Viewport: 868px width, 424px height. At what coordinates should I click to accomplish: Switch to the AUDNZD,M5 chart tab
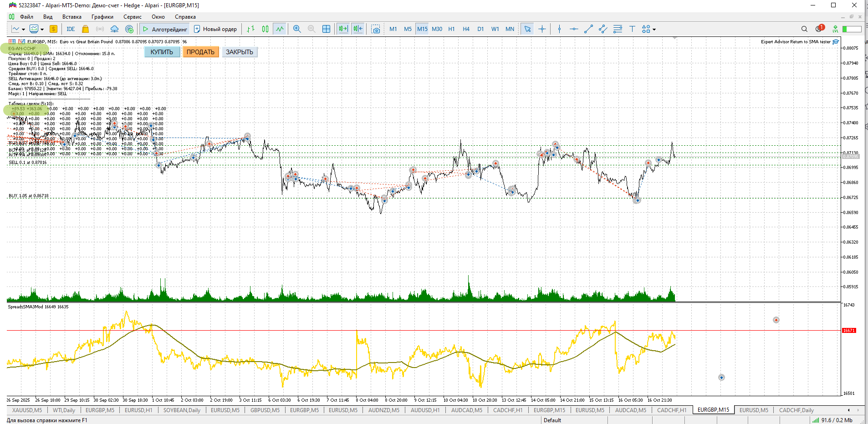[x=384, y=410]
